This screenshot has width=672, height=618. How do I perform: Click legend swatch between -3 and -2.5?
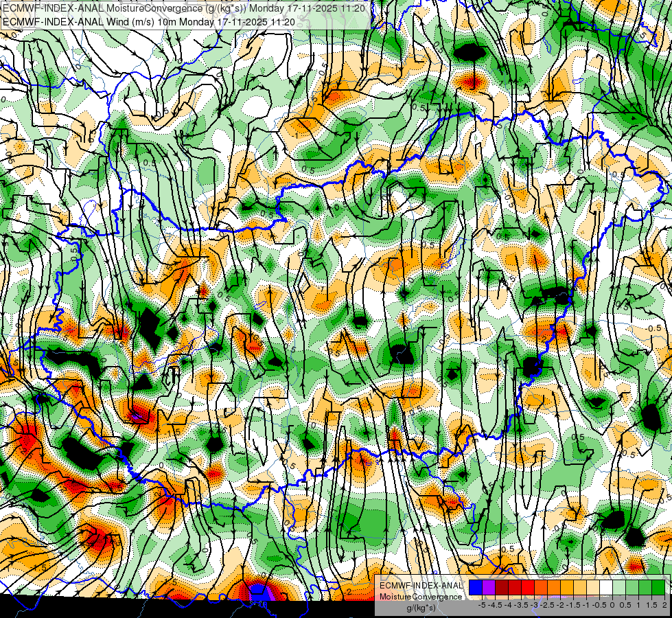(541, 588)
